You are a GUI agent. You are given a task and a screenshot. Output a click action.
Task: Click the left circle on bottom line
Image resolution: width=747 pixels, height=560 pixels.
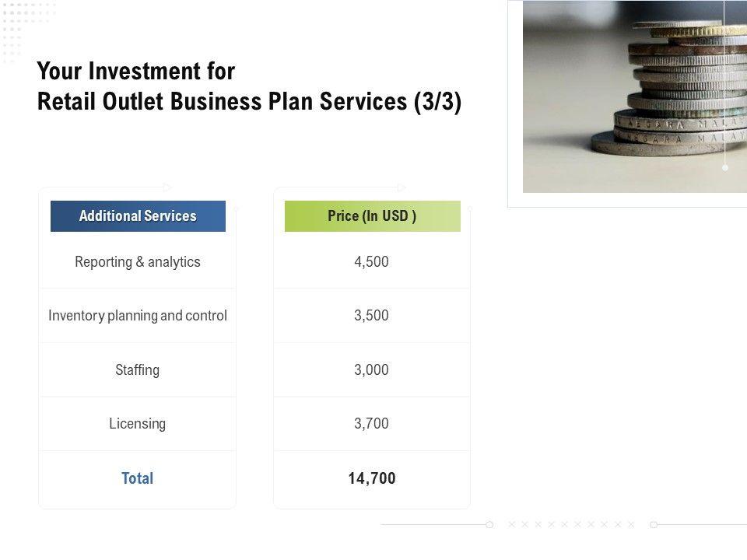pos(489,525)
